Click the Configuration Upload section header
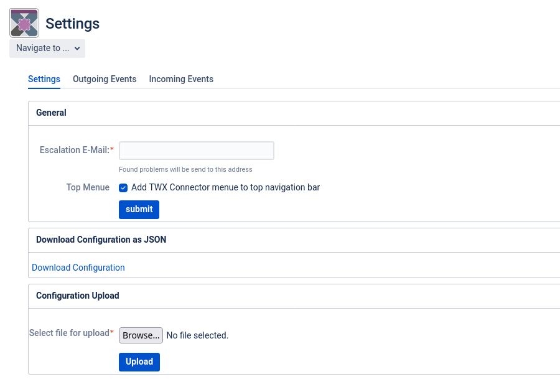 click(x=78, y=296)
